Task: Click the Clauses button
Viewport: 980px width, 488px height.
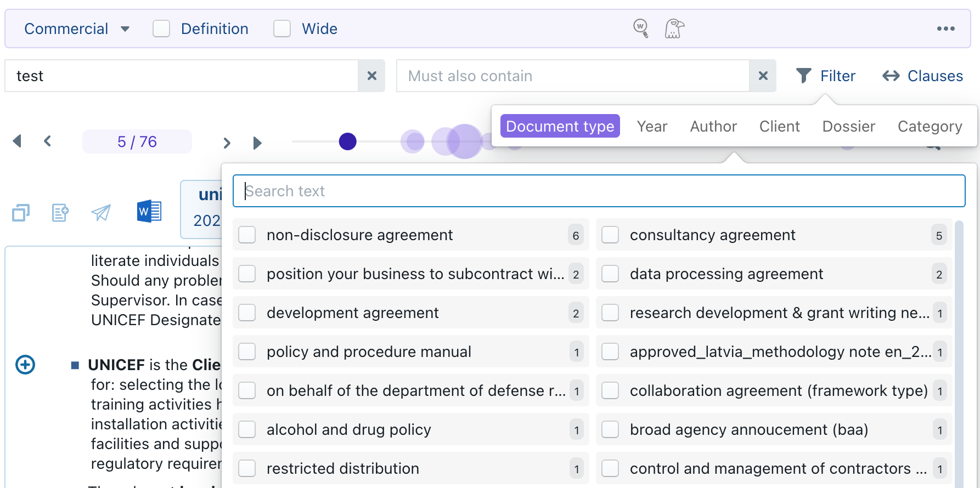Action: 922,76
